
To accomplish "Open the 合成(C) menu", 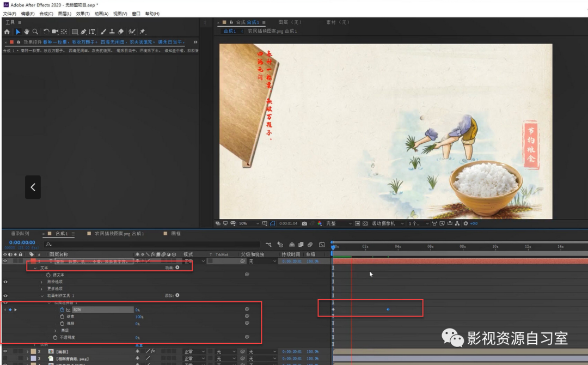I will [x=46, y=14].
